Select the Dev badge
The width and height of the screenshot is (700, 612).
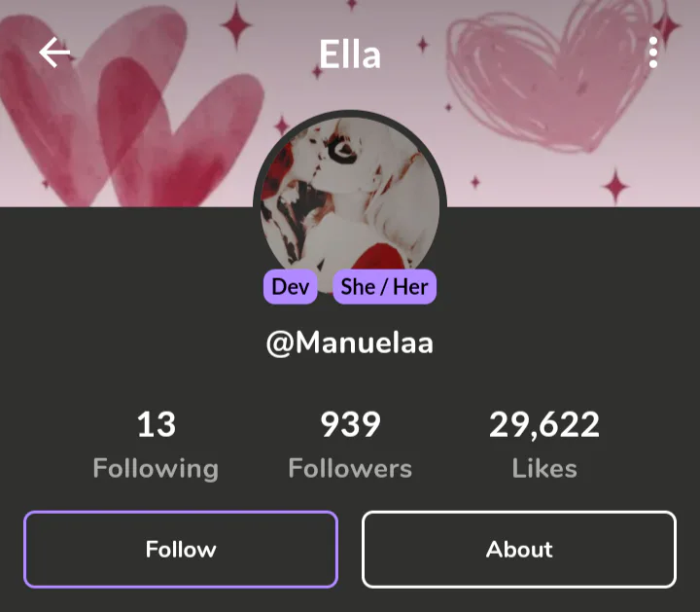tap(290, 287)
